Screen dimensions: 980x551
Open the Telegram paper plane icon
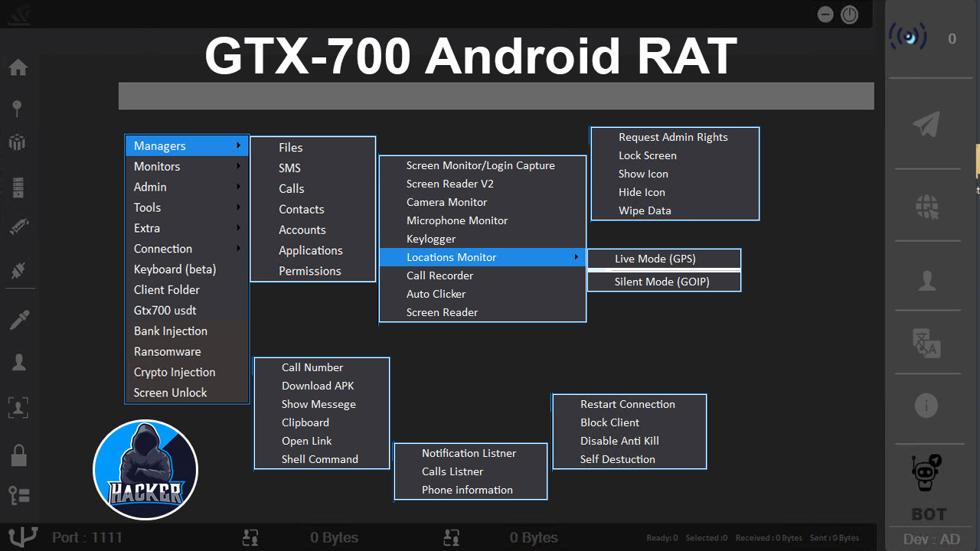[x=926, y=125]
